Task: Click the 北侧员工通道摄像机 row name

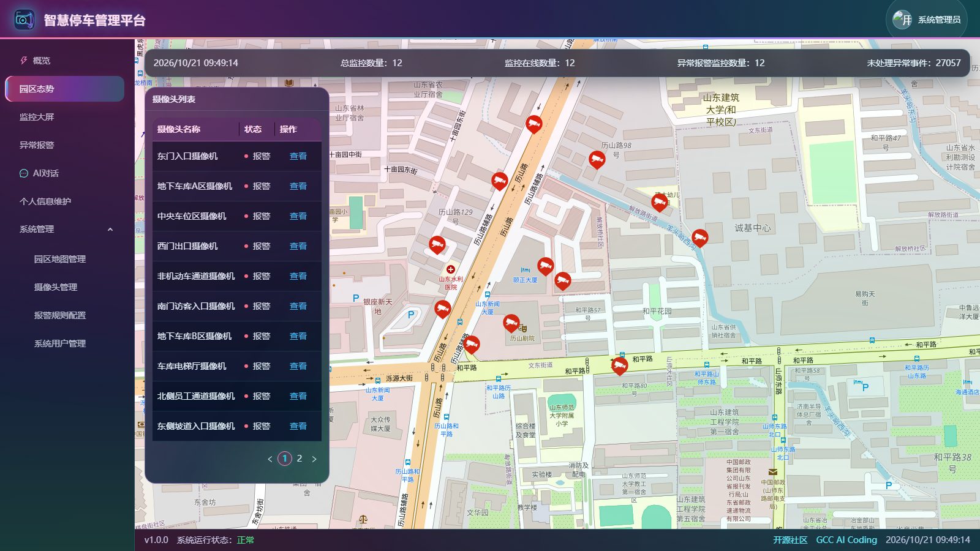Action: point(196,396)
